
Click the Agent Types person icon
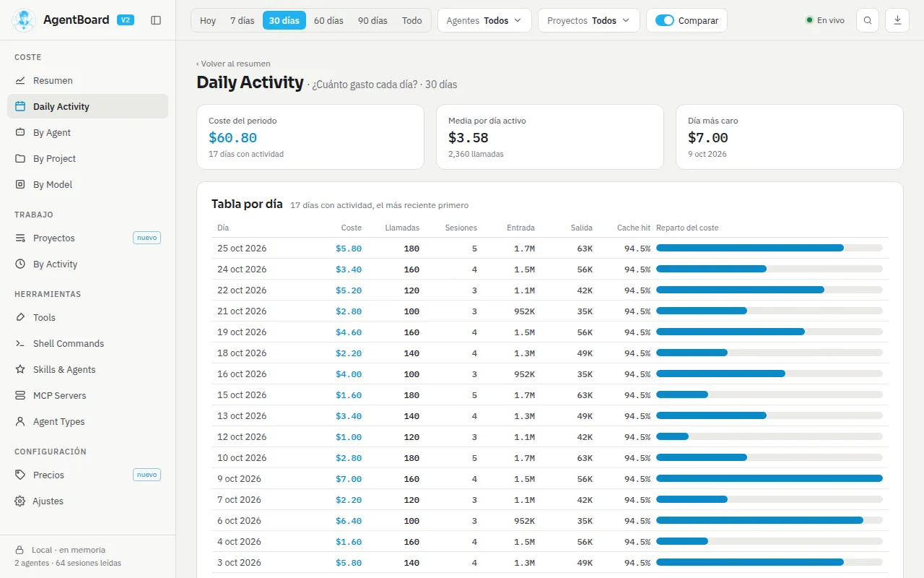(20, 421)
